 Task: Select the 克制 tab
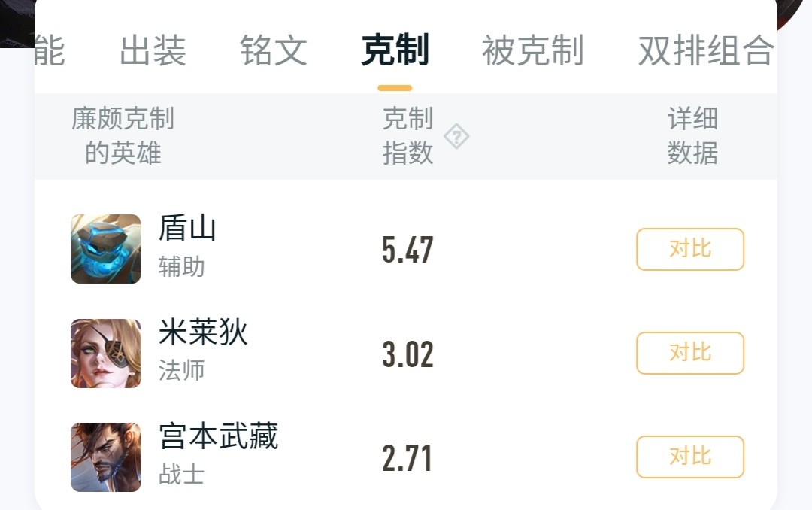coord(395,50)
